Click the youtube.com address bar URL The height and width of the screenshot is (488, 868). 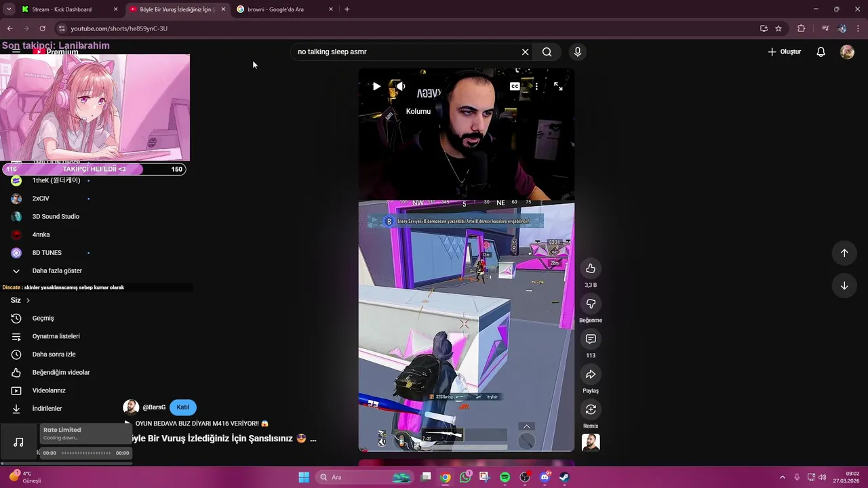[x=119, y=28]
